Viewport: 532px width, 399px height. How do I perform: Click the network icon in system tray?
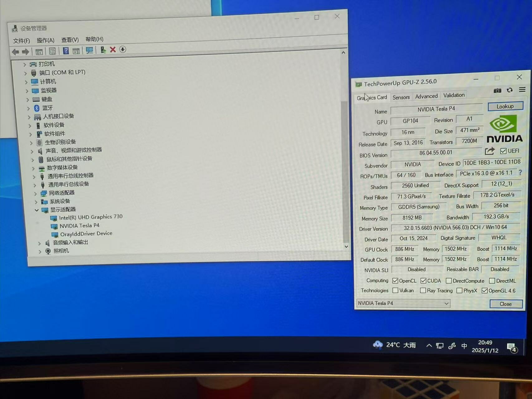pos(440,346)
